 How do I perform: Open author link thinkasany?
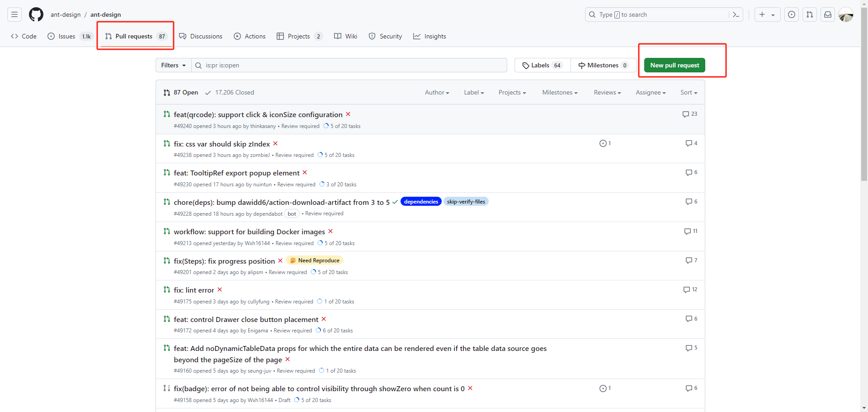[x=263, y=126]
